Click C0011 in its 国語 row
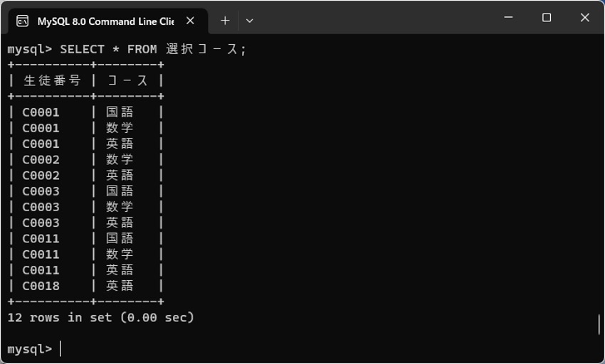The width and height of the screenshot is (605, 364). 41,239
